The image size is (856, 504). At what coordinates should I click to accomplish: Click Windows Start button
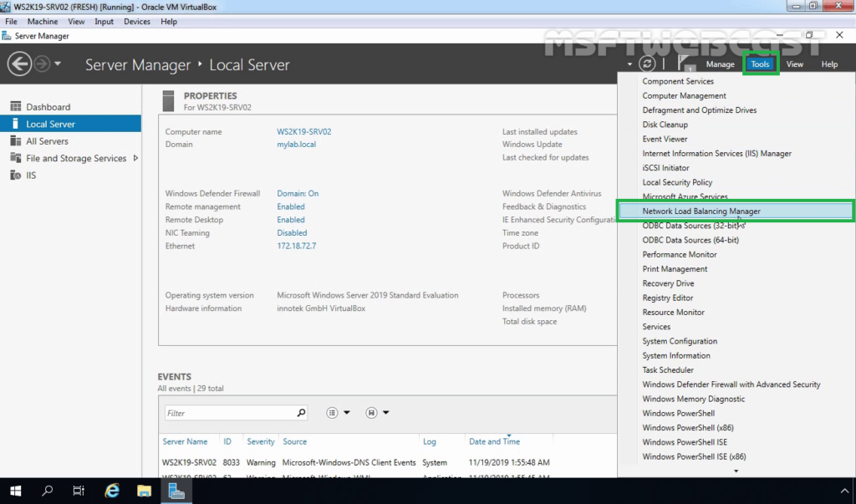click(15, 491)
